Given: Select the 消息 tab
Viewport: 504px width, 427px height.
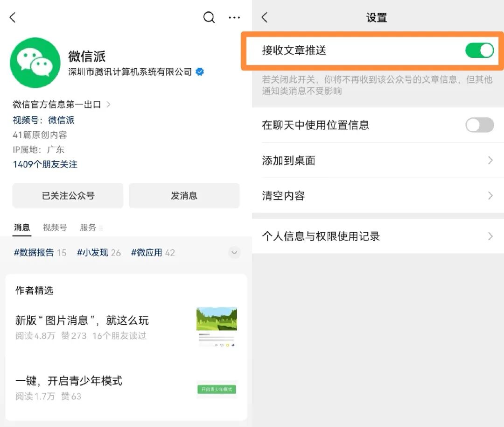Looking at the screenshot, I should coord(21,227).
